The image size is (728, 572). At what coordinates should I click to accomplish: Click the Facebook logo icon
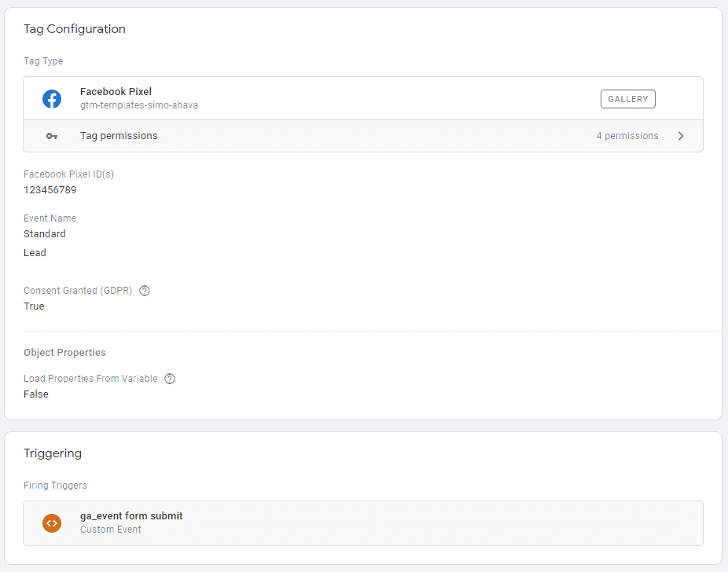pyautogui.click(x=52, y=99)
